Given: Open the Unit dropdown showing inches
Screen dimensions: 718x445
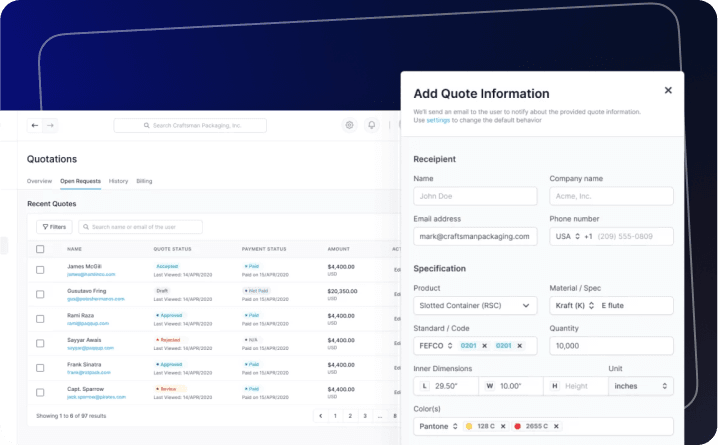Looking at the screenshot, I should click(x=640, y=386).
